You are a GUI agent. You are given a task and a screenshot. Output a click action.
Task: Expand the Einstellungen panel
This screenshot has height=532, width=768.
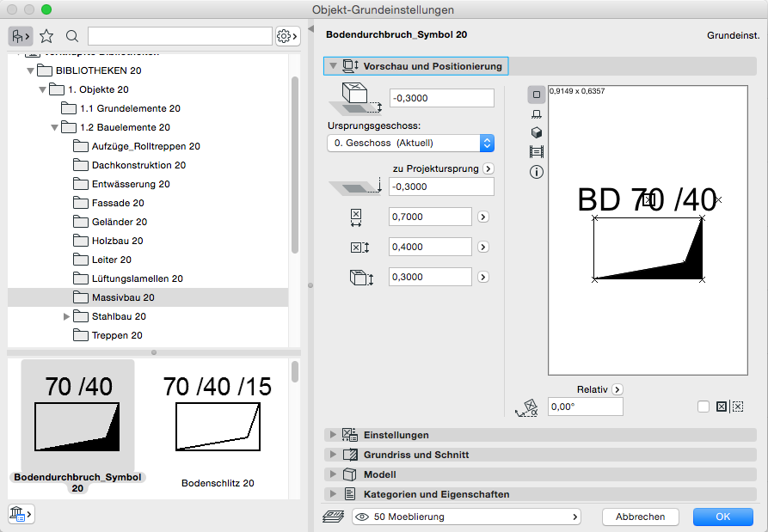pyautogui.click(x=396, y=435)
